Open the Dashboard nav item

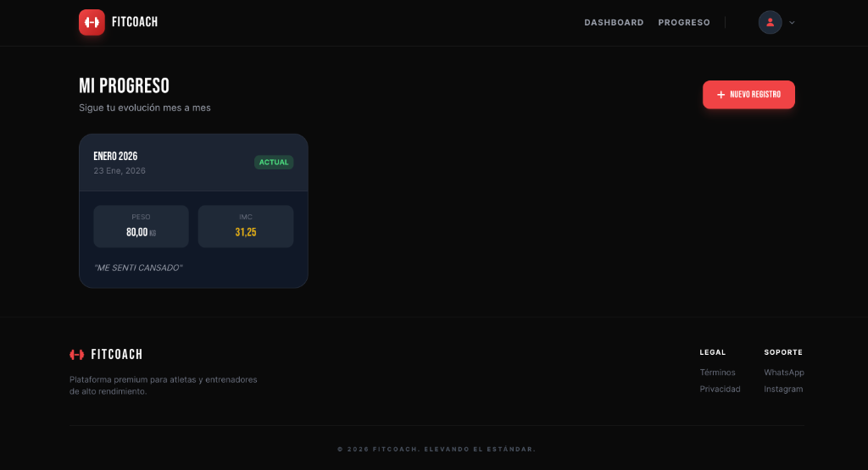point(614,23)
